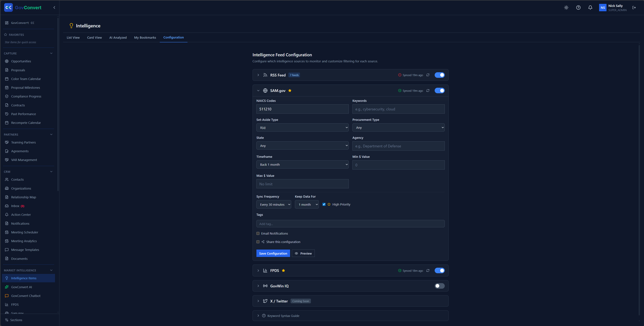Expand the FPDS source section
The image size is (644, 326).
[x=258, y=271]
